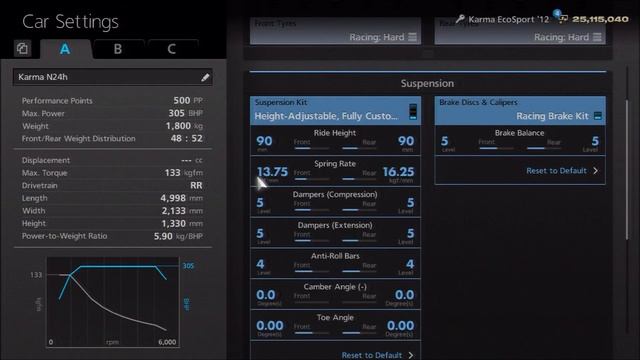Select the Weight 1,800 kg row

(x=112, y=126)
